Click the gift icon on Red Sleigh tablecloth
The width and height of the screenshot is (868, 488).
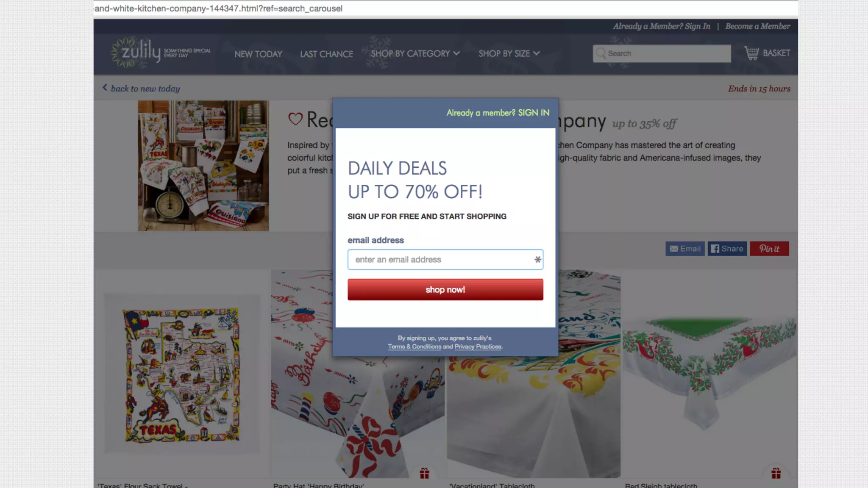pos(776,473)
